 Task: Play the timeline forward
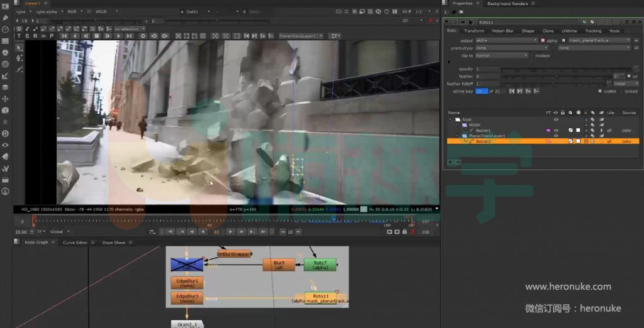[x=230, y=232]
